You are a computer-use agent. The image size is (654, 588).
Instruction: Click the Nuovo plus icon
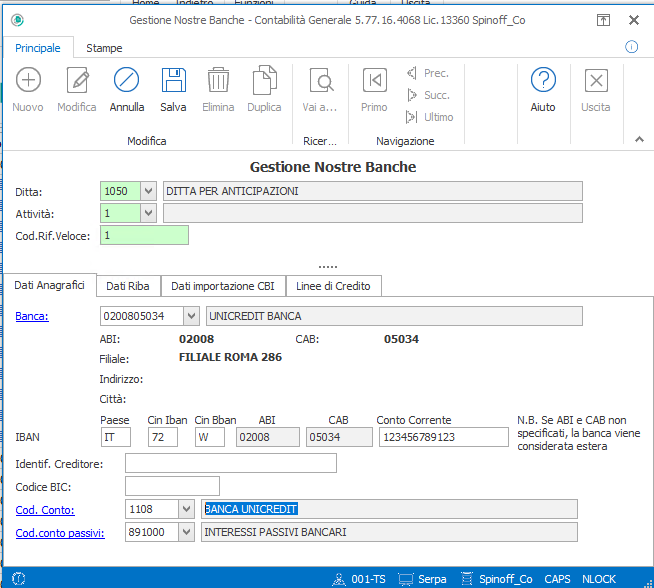click(28, 80)
